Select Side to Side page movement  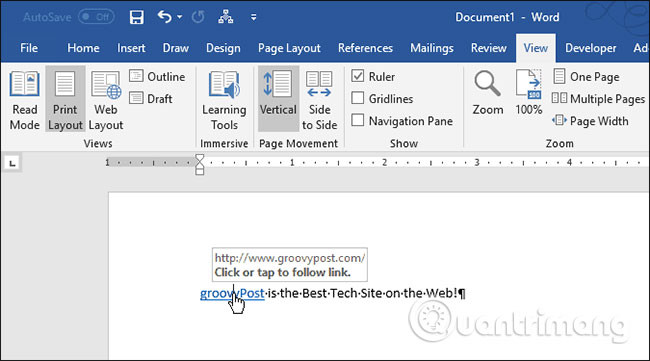coord(319,99)
